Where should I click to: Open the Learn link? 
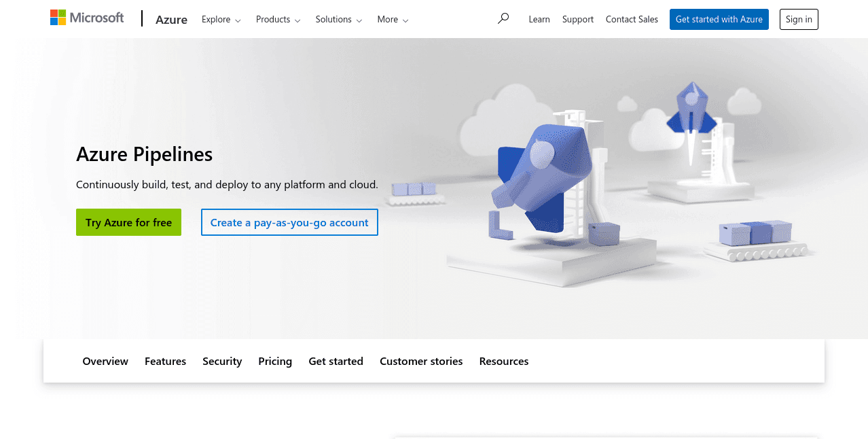click(539, 20)
